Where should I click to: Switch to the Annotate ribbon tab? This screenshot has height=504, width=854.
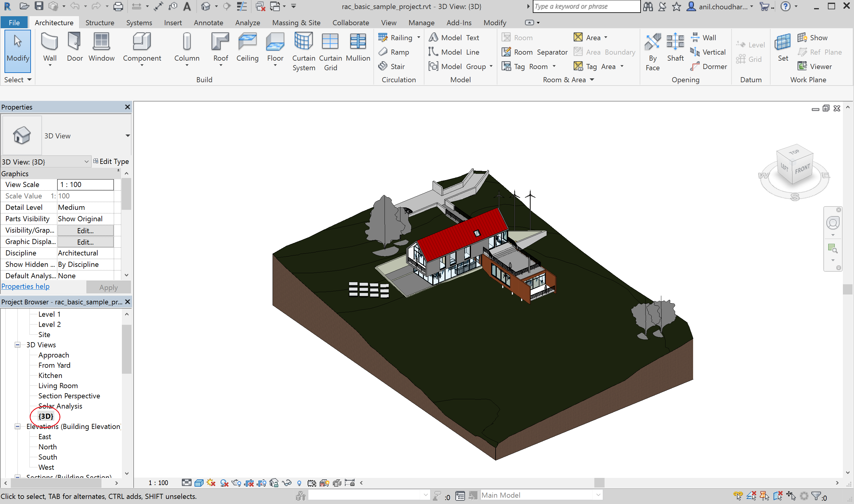[208, 23]
